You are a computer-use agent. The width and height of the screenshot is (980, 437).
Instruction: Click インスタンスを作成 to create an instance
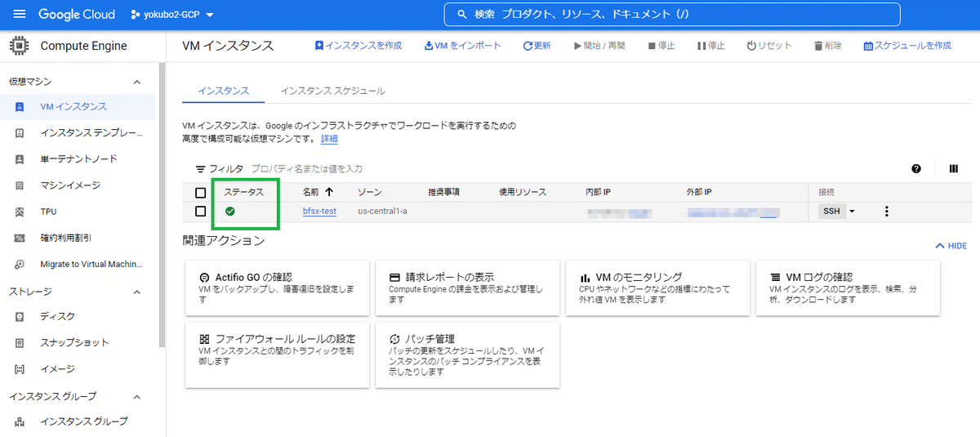[359, 46]
